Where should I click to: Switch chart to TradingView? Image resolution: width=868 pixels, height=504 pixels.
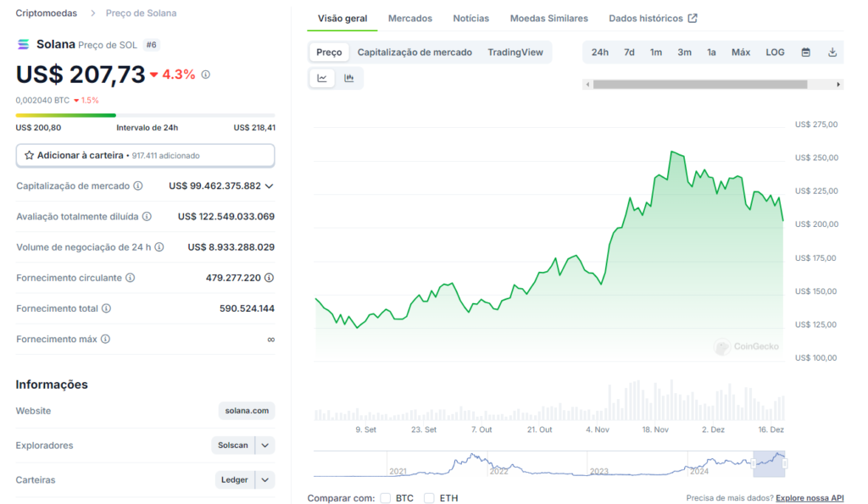515,52
